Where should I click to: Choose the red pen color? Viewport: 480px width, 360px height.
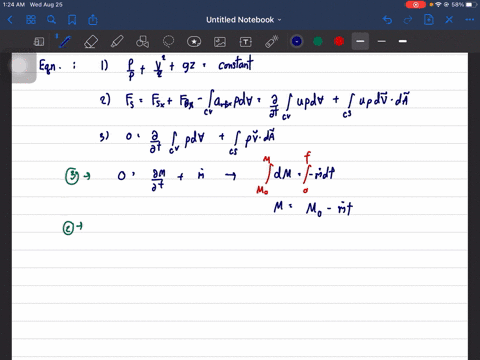point(339,41)
